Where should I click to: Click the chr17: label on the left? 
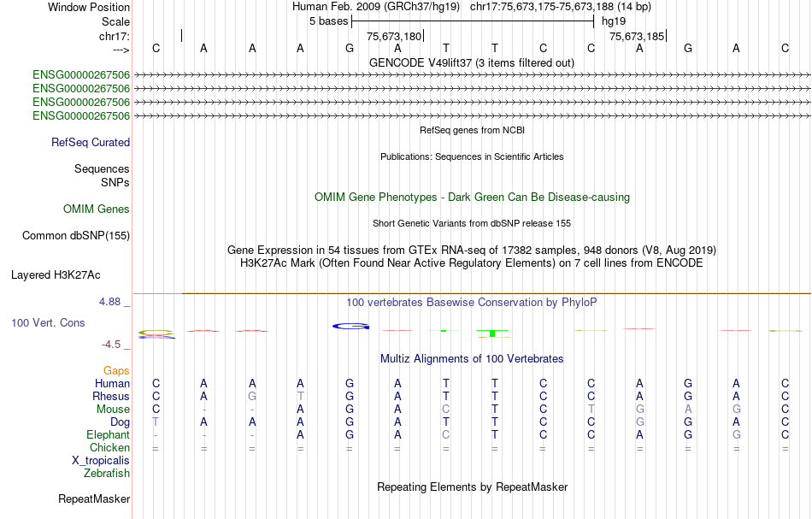coord(115,36)
